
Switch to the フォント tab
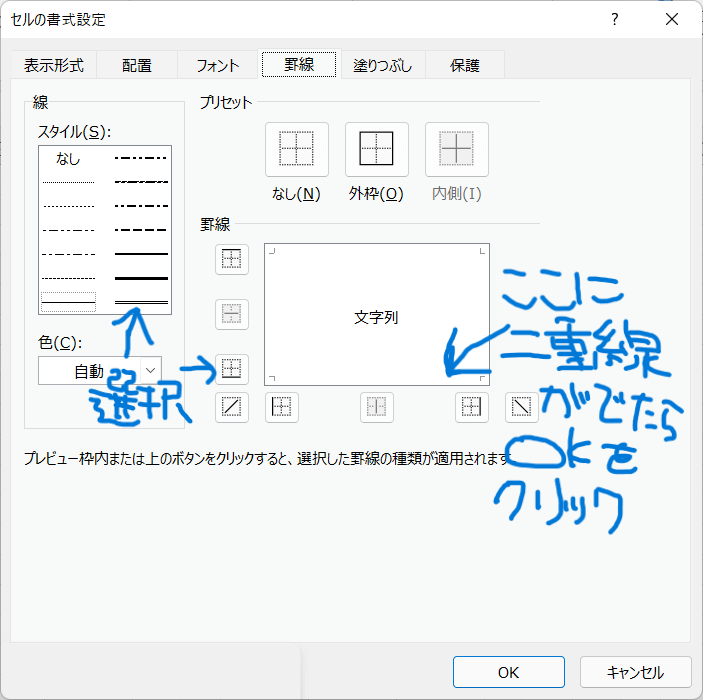pyautogui.click(x=218, y=65)
